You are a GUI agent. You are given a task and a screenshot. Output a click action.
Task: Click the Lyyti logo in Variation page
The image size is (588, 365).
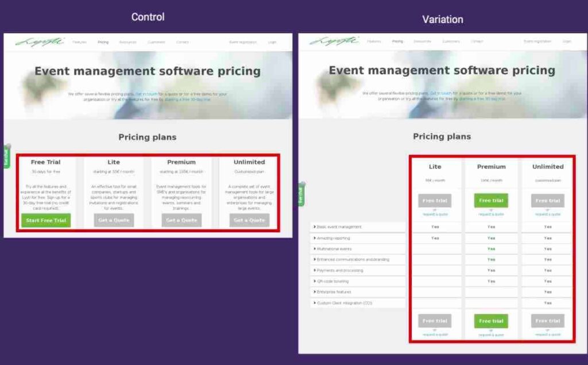(334, 41)
